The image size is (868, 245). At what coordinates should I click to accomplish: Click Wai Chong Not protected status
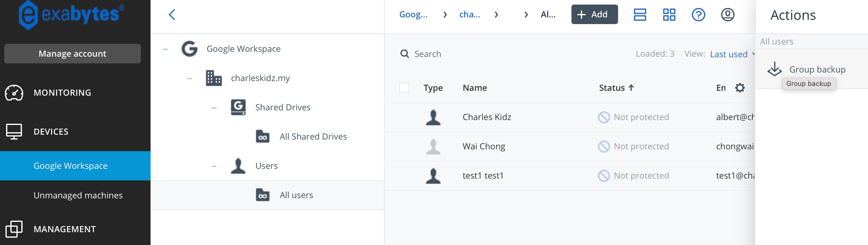[x=634, y=147]
